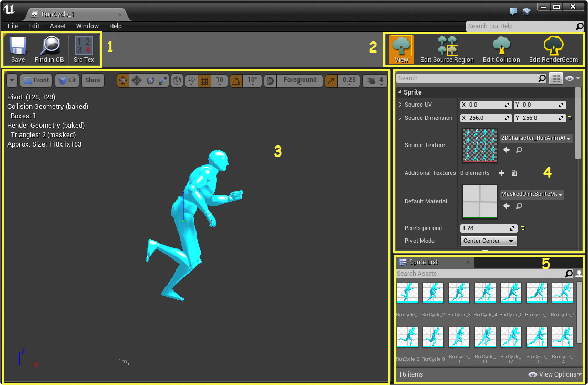
Task: Save the sprite asset
Action: [x=17, y=49]
